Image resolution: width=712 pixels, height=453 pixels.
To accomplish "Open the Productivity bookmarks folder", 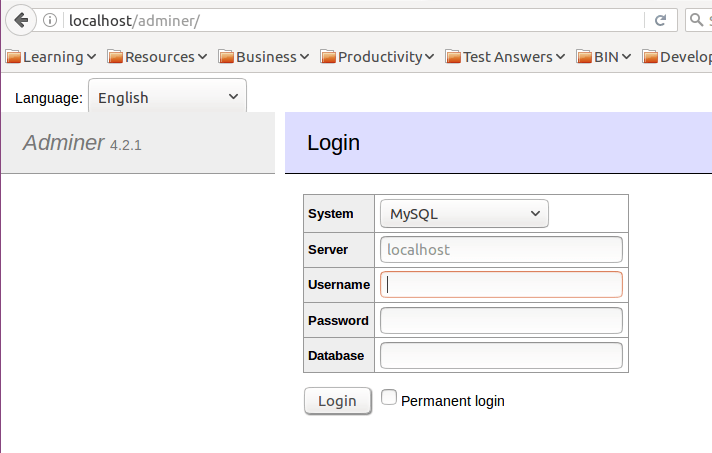I will [377, 57].
